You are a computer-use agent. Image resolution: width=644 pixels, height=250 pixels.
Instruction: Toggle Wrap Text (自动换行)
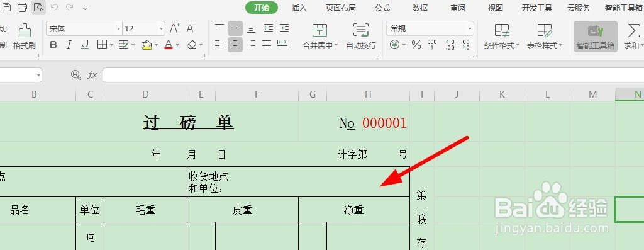pyautogui.click(x=361, y=37)
